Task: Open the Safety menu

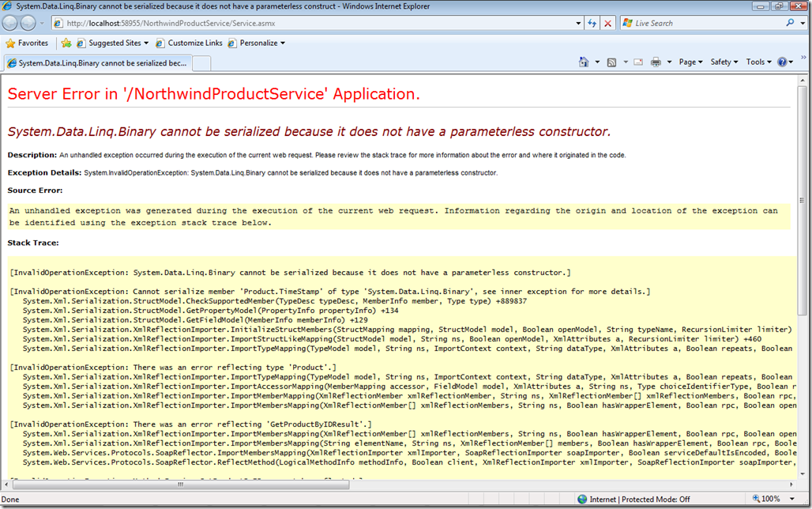Action: (724, 62)
